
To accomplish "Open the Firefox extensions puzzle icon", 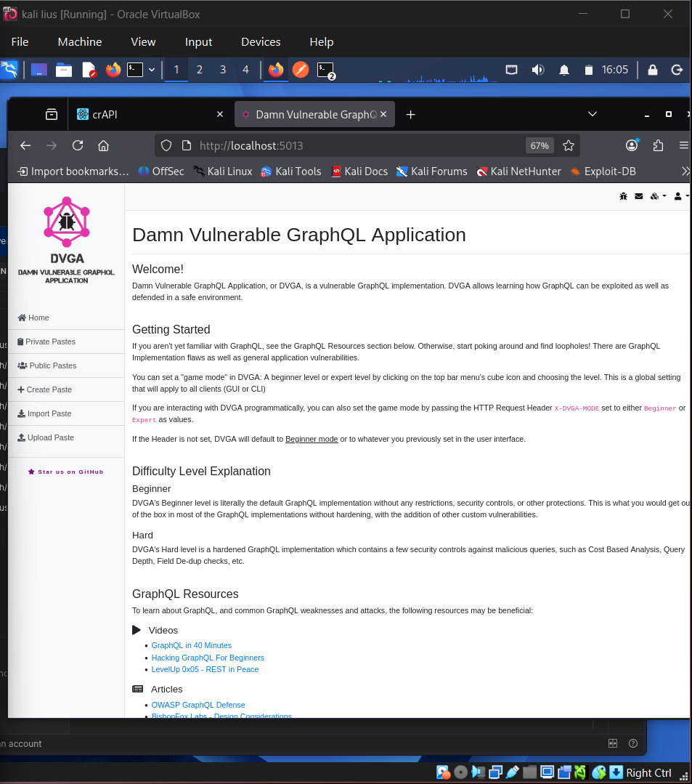I will 658,145.
